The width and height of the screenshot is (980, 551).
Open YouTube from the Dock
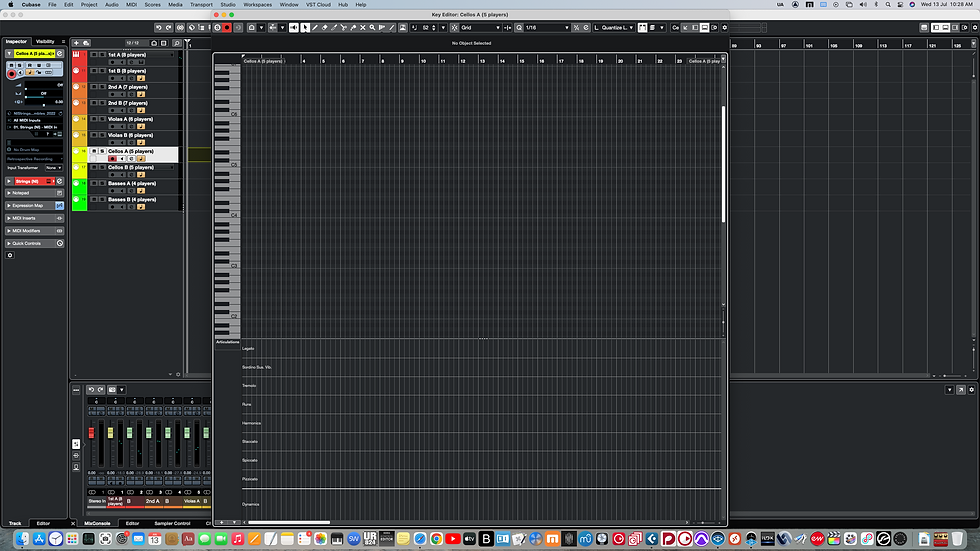[453, 539]
